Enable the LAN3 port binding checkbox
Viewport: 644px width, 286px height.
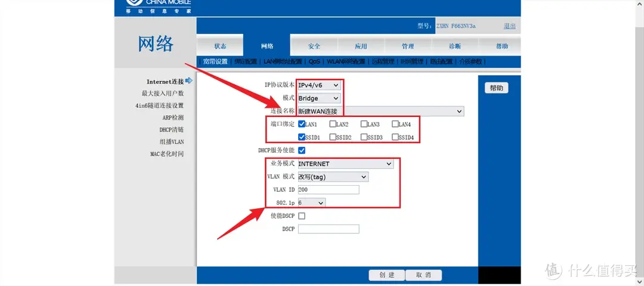click(364, 124)
